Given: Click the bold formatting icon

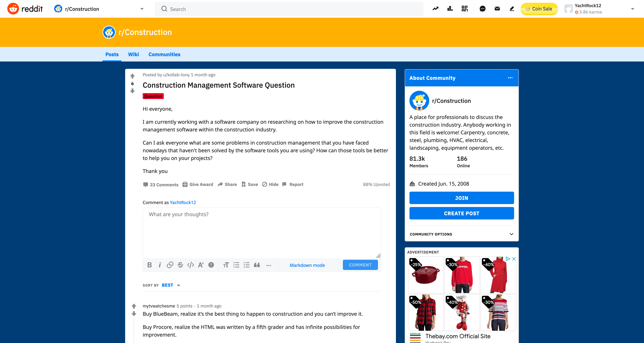Looking at the screenshot, I should tap(149, 265).
